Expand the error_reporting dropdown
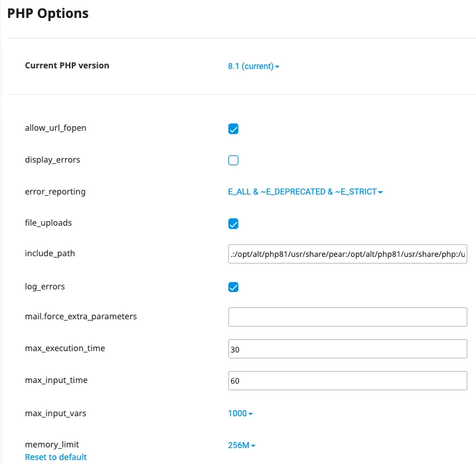 tap(305, 192)
